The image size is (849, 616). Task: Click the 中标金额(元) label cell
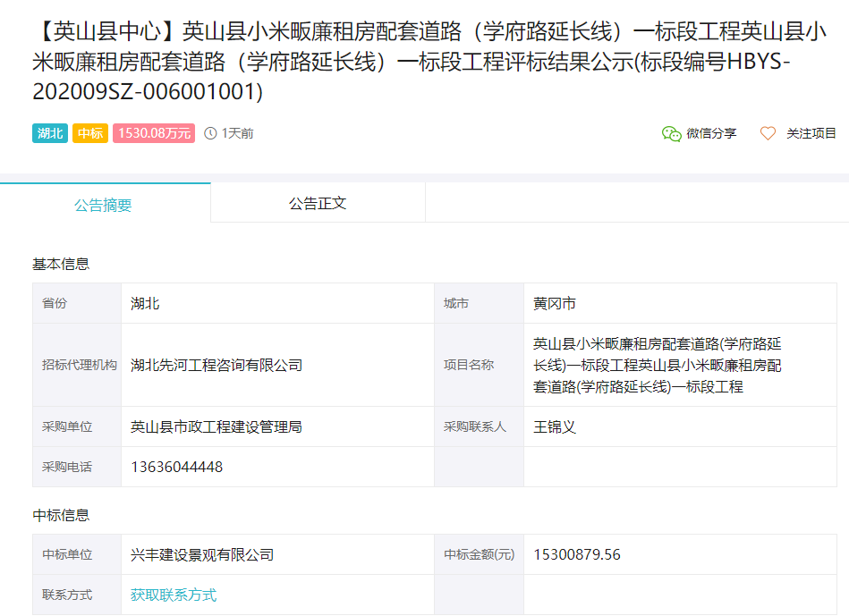[x=480, y=554]
